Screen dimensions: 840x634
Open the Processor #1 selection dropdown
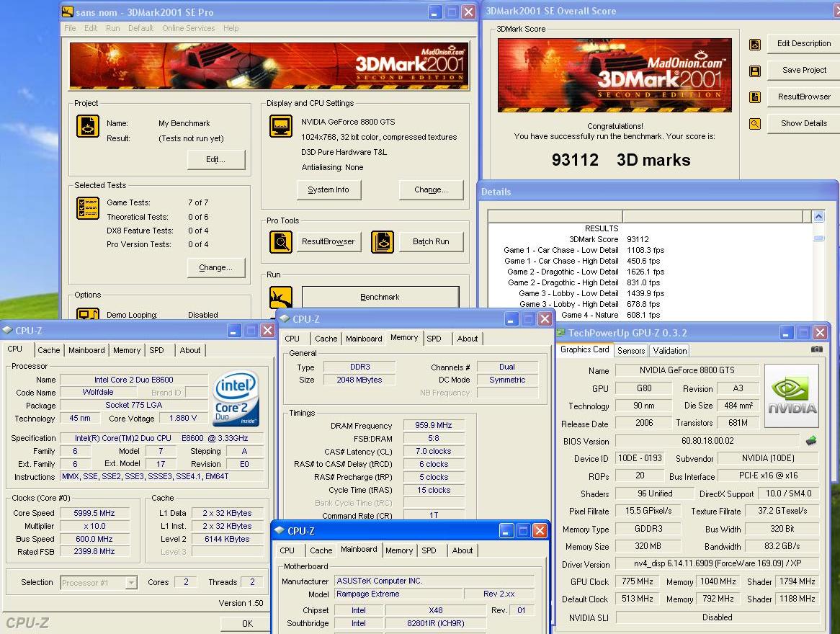pyautogui.click(x=130, y=583)
